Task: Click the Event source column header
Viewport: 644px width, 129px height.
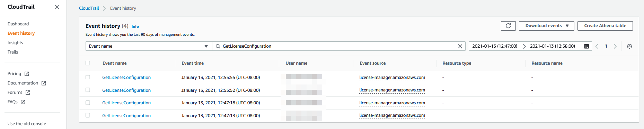Action: (x=373, y=63)
